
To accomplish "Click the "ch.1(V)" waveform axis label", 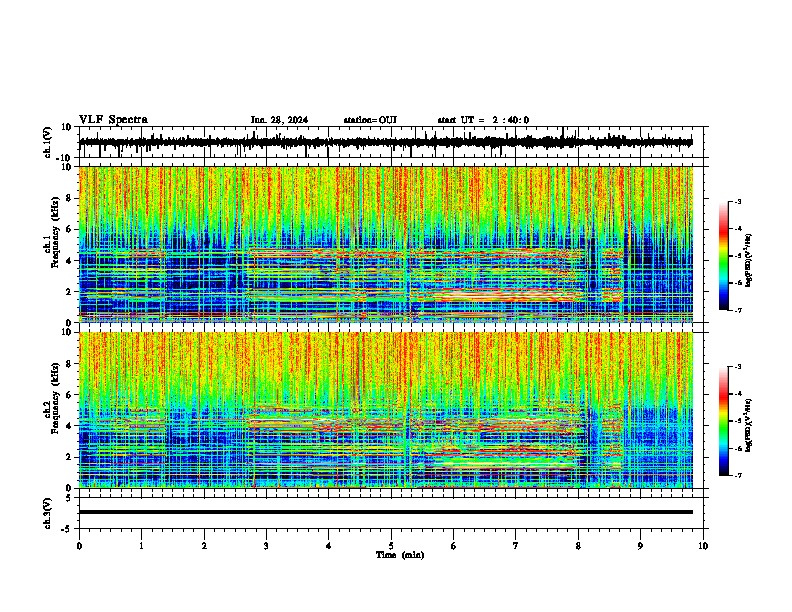I will (x=48, y=142).
